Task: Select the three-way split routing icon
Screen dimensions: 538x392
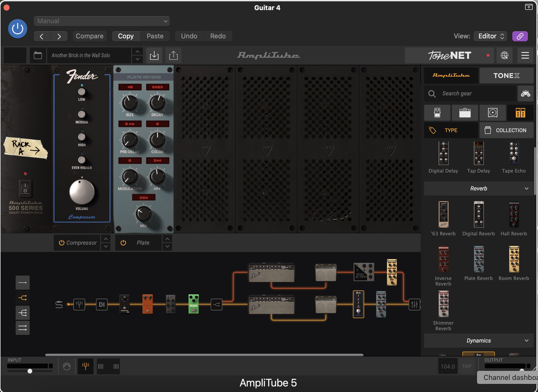Action: point(23,313)
